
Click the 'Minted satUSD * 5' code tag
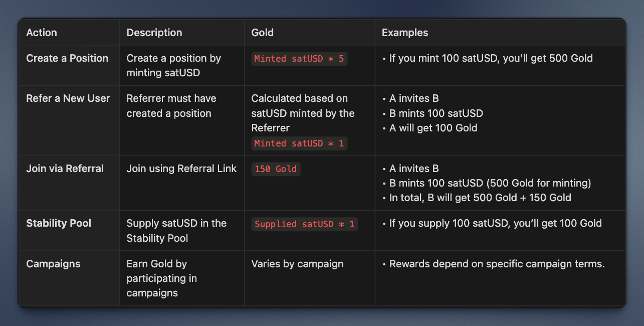tap(299, 59)
